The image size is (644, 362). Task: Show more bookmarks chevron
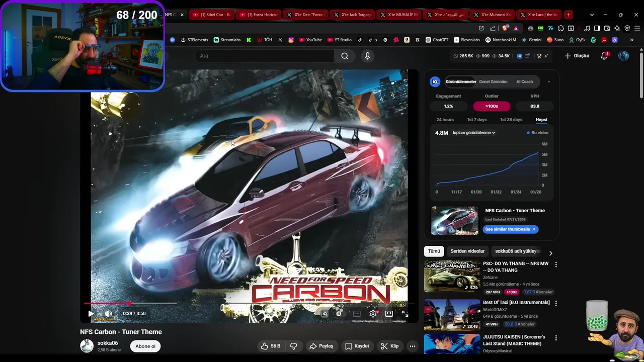tap(632, 40)
